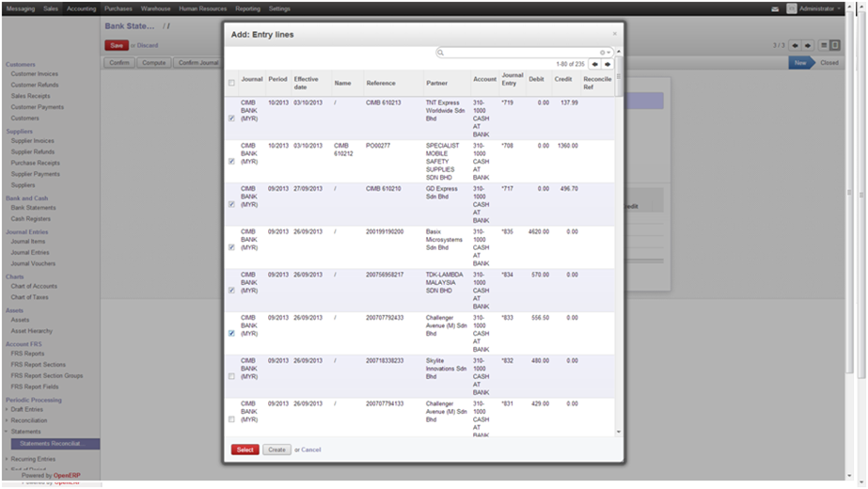
Task: Click the dialog vertical scrollbar down arrow
Action: (619, 432)
